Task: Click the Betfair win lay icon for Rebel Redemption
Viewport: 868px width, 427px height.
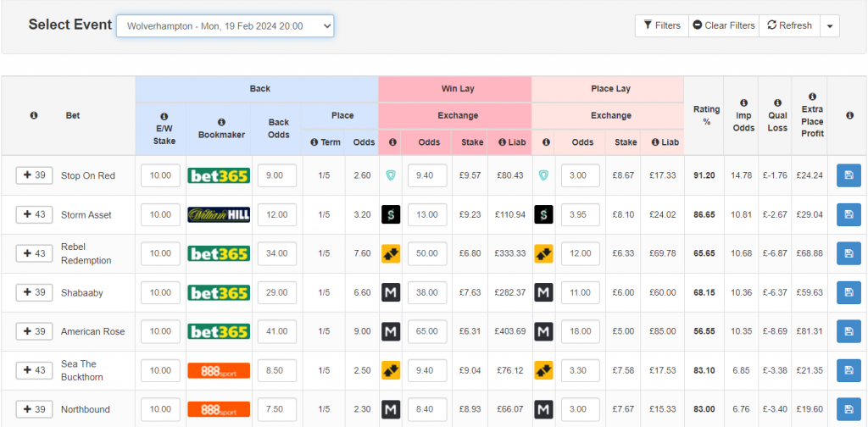Action: tap(391, 253)
